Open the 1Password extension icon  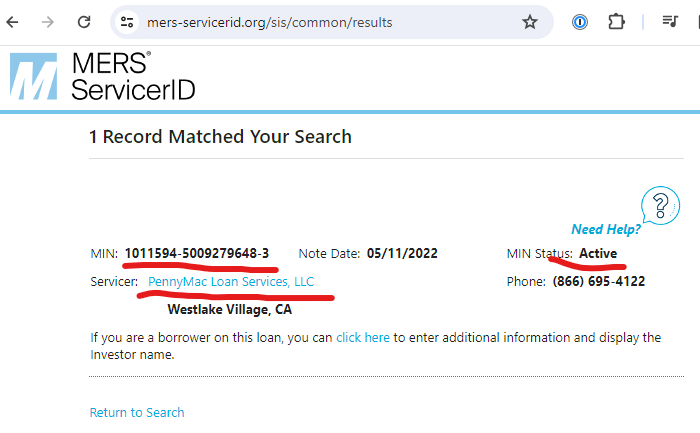(x=580, y=22)
